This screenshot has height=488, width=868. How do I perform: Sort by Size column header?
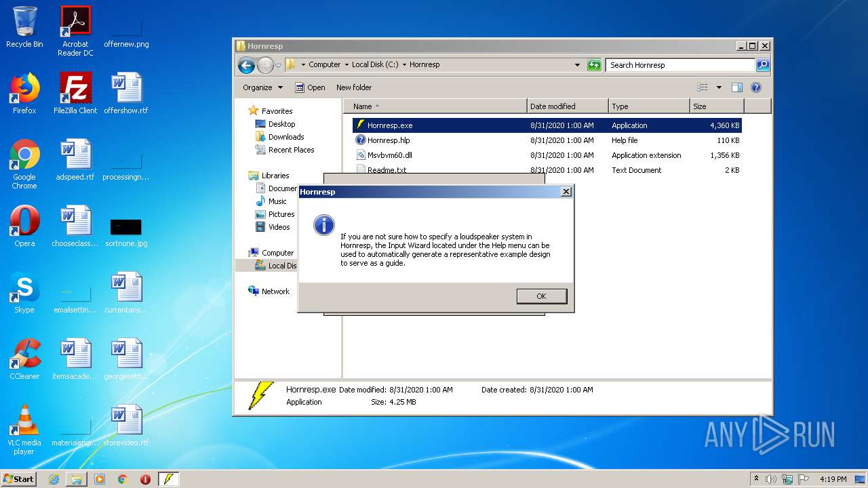point(717,106)
